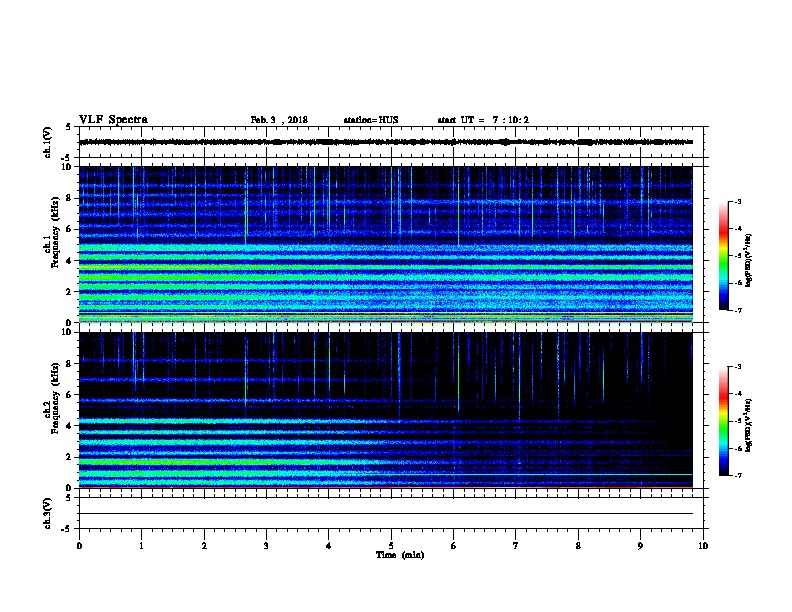The height and width of the screenshot is (612, 792).
Task: Click the 8 kHz tick label on ch.1 spectrogram
Action: [x=69, y=198]
